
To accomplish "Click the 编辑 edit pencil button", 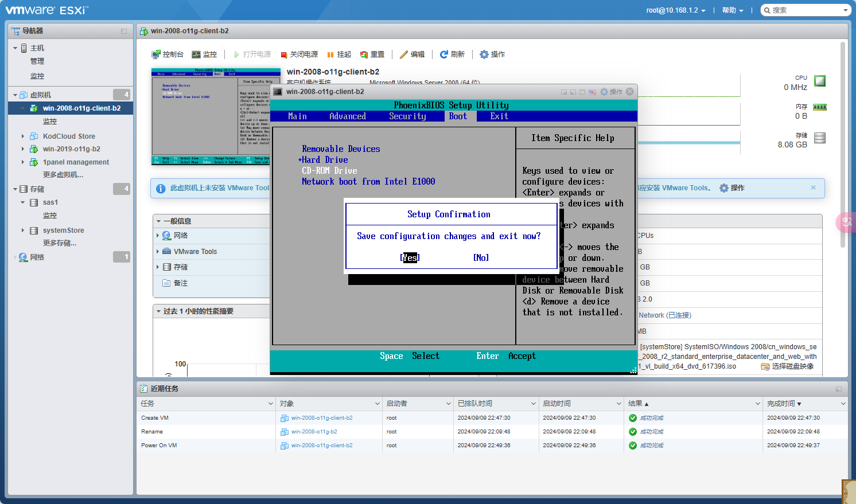I will tap(413, 54).
